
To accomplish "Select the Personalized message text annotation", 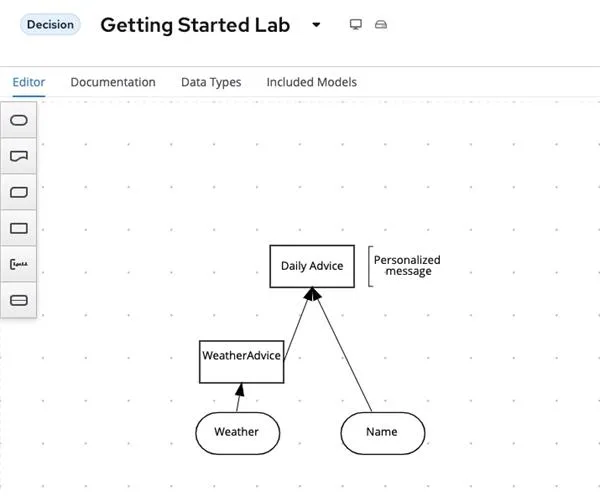I will pyautogui.click(x=407, y=266).
